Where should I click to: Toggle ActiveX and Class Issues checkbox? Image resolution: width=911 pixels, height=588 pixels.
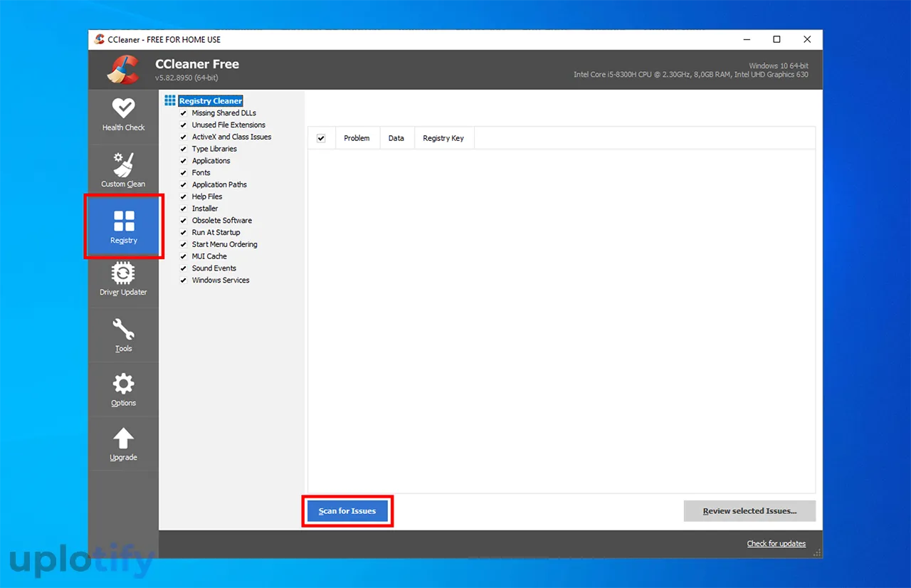click(x=183, y=137)
